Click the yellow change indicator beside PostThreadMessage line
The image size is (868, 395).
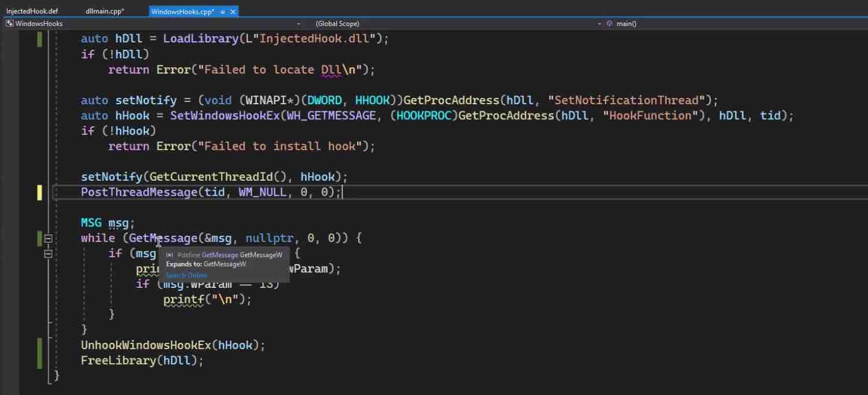[x=39, y=192]
